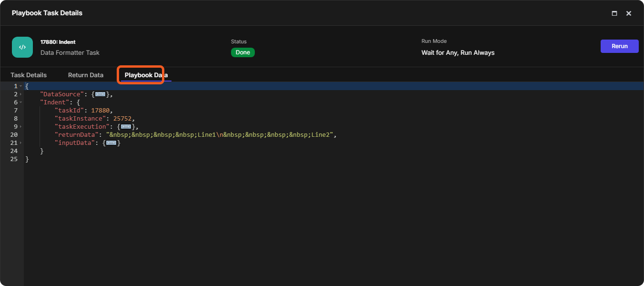Click the Rerun button
Screen dimensions: 644x286
tap(619, 46)
